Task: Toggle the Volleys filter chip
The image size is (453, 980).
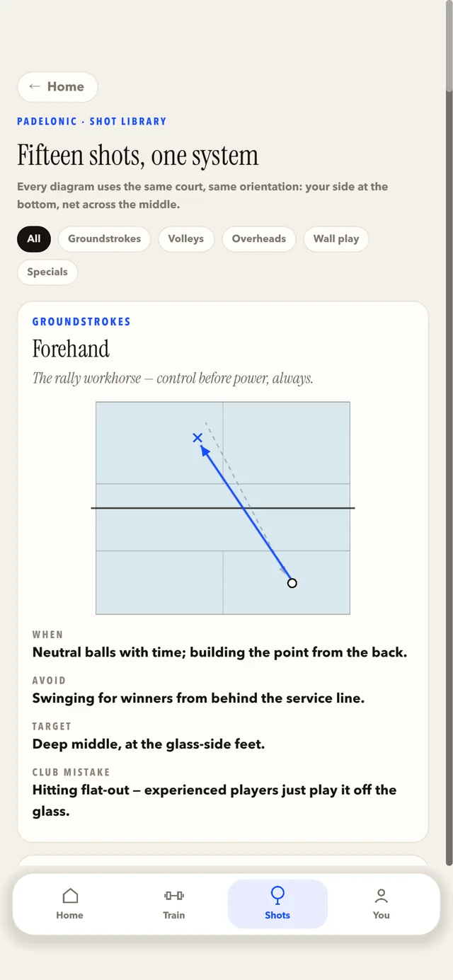Action: pos(186,238)
